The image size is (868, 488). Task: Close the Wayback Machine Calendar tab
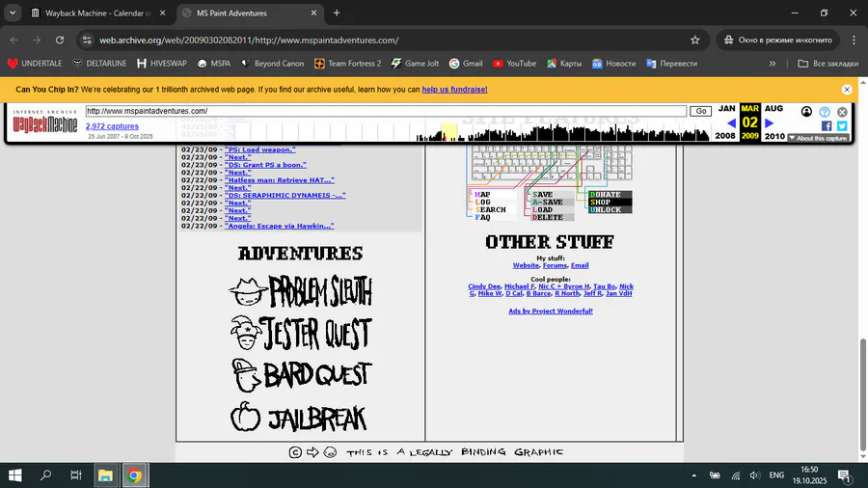(162, 13)
